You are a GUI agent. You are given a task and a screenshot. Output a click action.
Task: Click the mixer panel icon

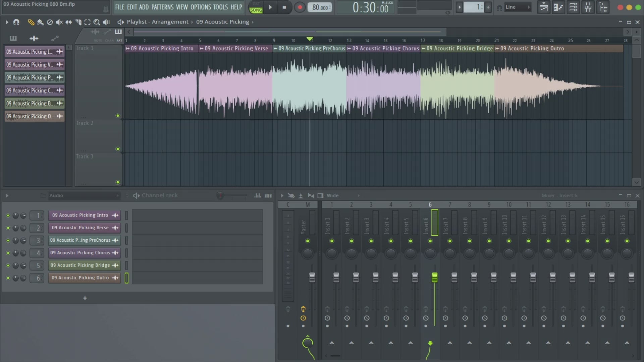(x=588, y=7)
